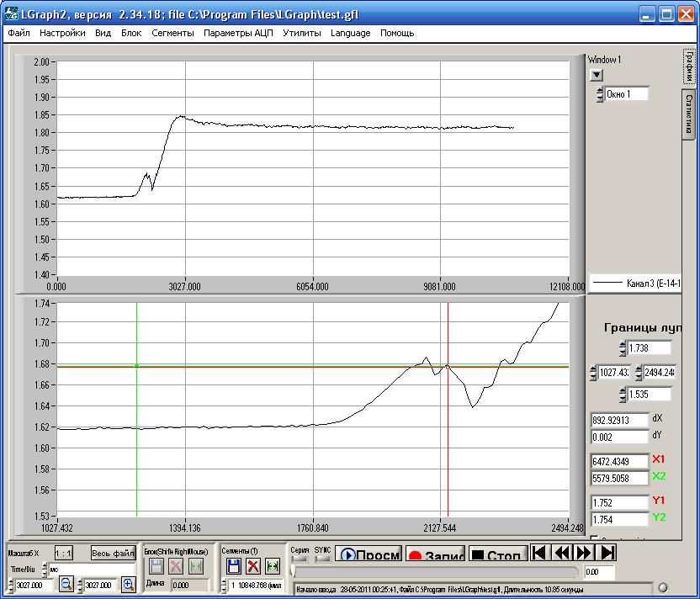Click the Окно 1 selector stepper arrows
Screen dimensions: 700x599
coord(600,94)
